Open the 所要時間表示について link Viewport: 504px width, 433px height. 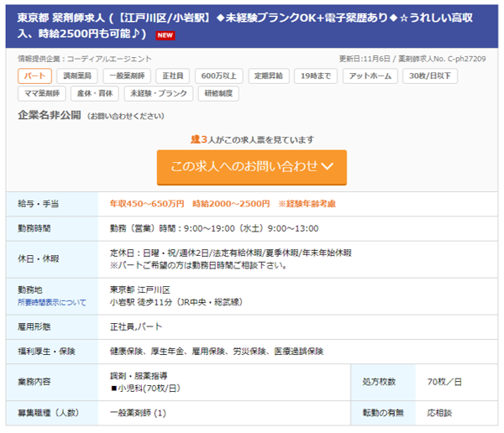pyautogui.click(x=51, y=302)
